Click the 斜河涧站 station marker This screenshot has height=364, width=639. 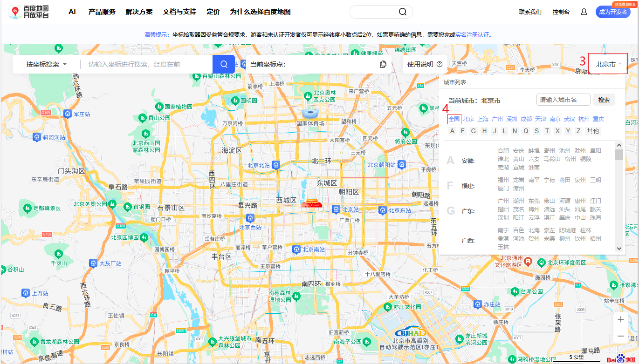37,137
